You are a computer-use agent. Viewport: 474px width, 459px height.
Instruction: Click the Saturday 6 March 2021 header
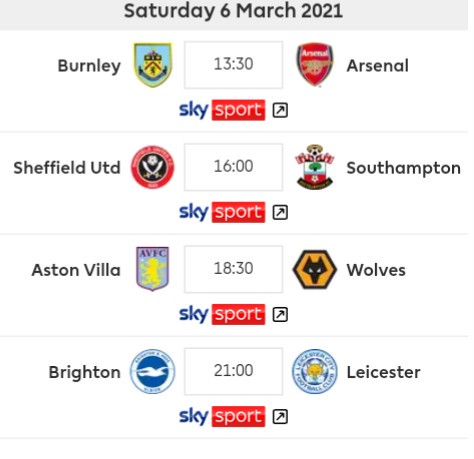pyautogui.click(x=233, y=11)
